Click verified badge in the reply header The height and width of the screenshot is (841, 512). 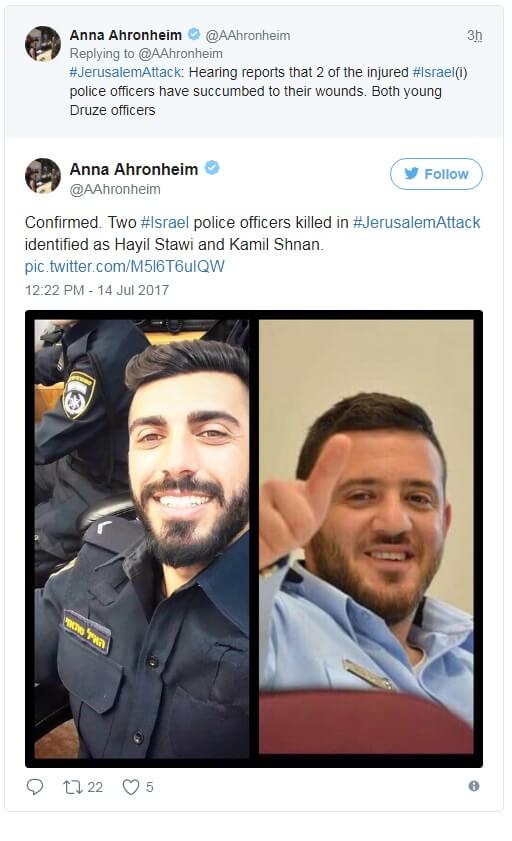click(194, 34)
